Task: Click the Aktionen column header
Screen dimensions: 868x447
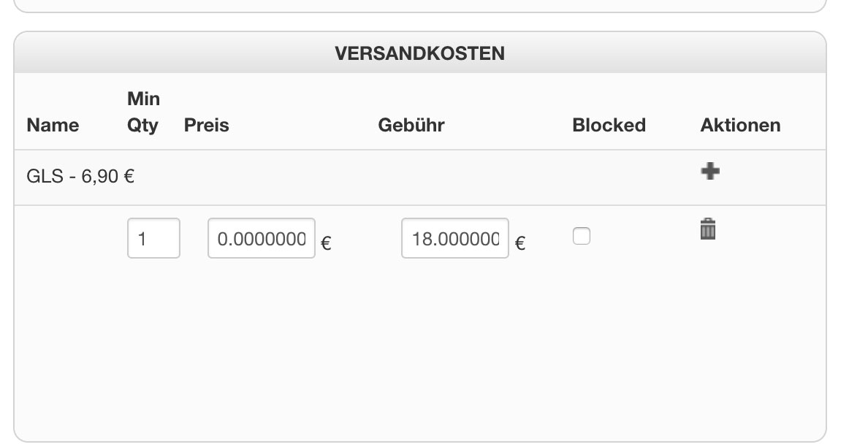Action: pyautogui.click(x=739, y=125)
